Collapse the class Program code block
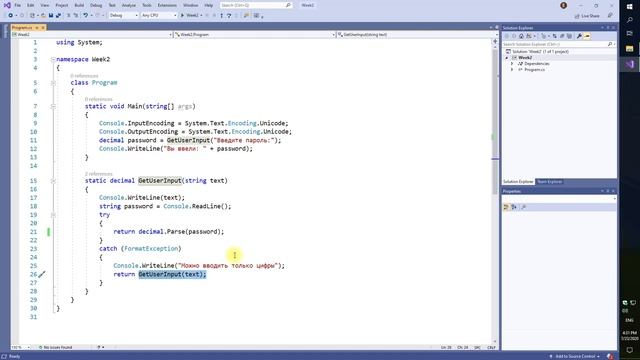Screen dimensions: 640x360 coord(53,83)
